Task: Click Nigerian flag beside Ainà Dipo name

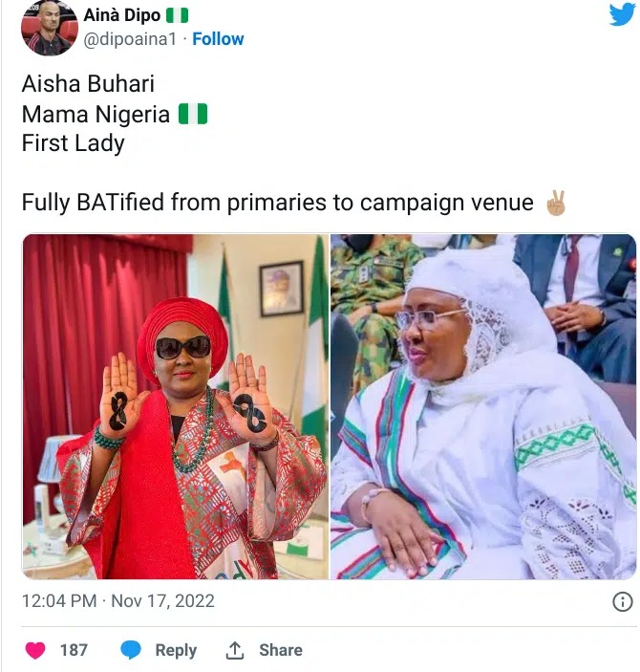Action: point(178,15)
